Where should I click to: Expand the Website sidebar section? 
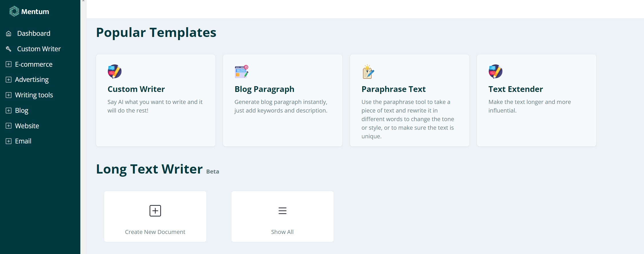(x=9, y=126)
